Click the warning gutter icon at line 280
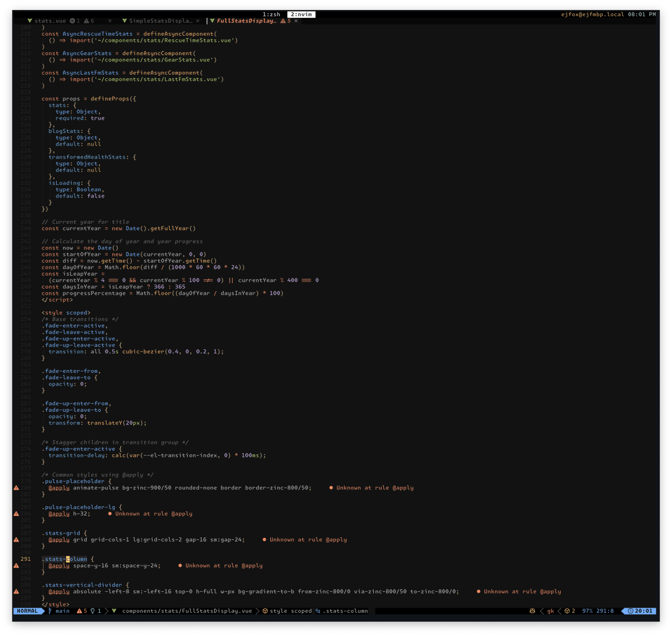Screen dimensions: 672x636 (16, 487)
